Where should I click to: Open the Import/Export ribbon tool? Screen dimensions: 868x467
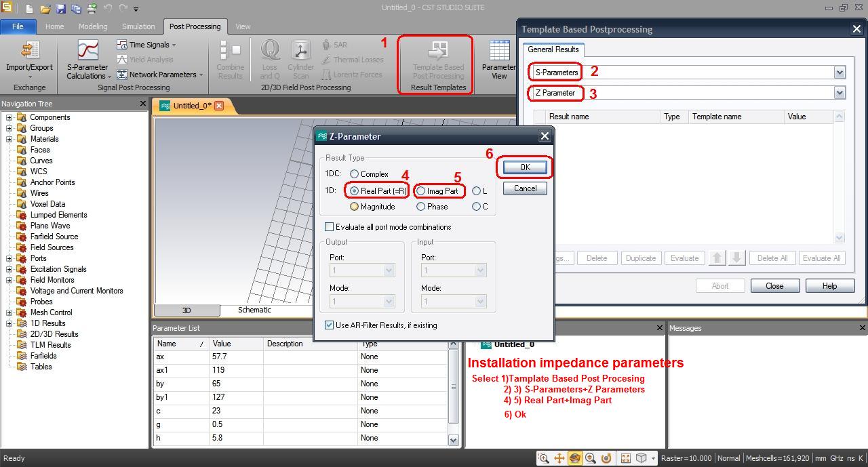coord(29,59)
